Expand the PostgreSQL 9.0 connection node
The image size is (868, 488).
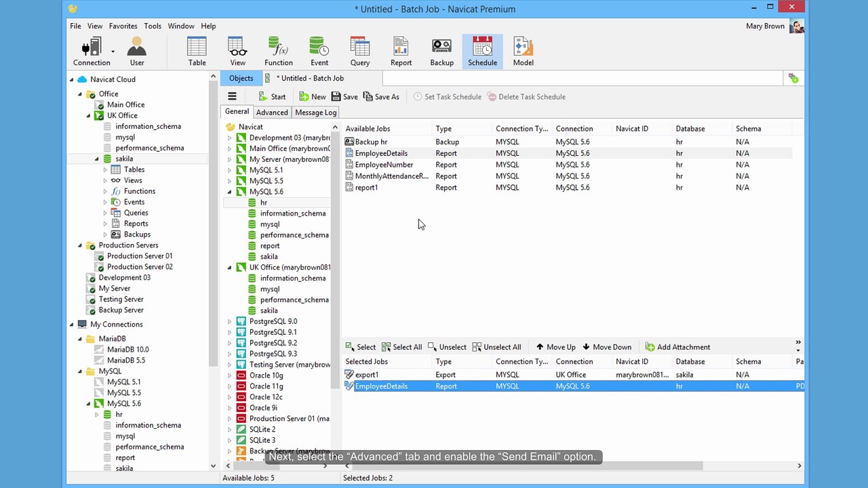coord(229,321)
